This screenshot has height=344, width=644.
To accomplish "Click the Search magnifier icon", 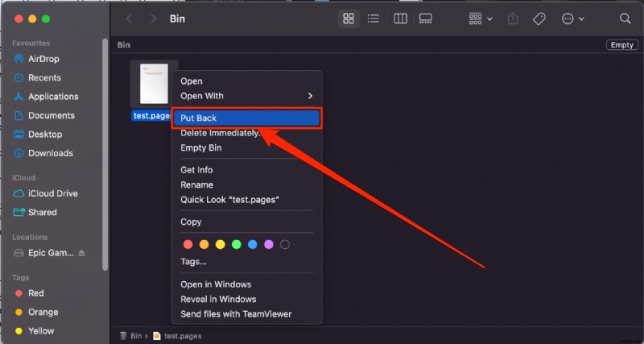I will click(625, 19).
